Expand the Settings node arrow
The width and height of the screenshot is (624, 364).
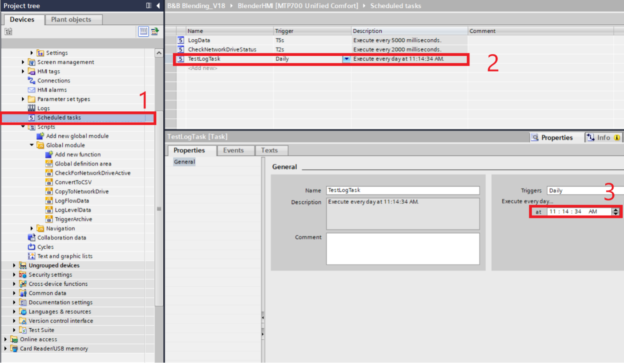(32, 53)
